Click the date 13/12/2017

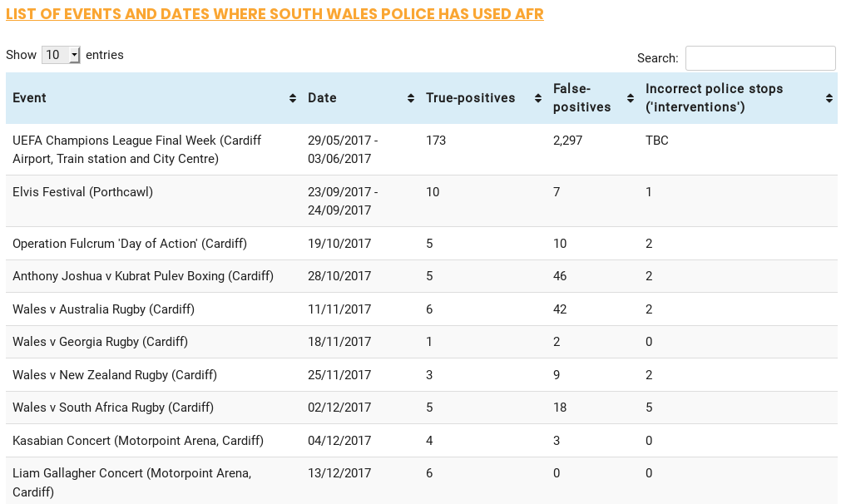click(339, 473)
